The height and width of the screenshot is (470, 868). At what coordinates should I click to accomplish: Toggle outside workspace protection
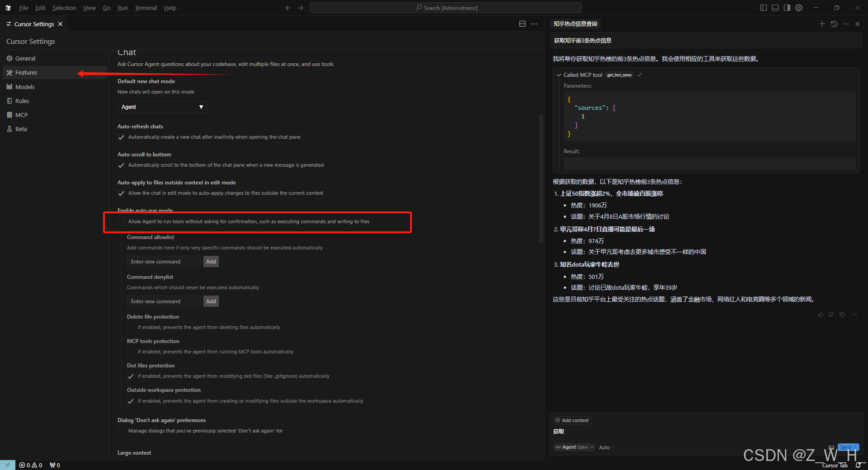(131, 401)
